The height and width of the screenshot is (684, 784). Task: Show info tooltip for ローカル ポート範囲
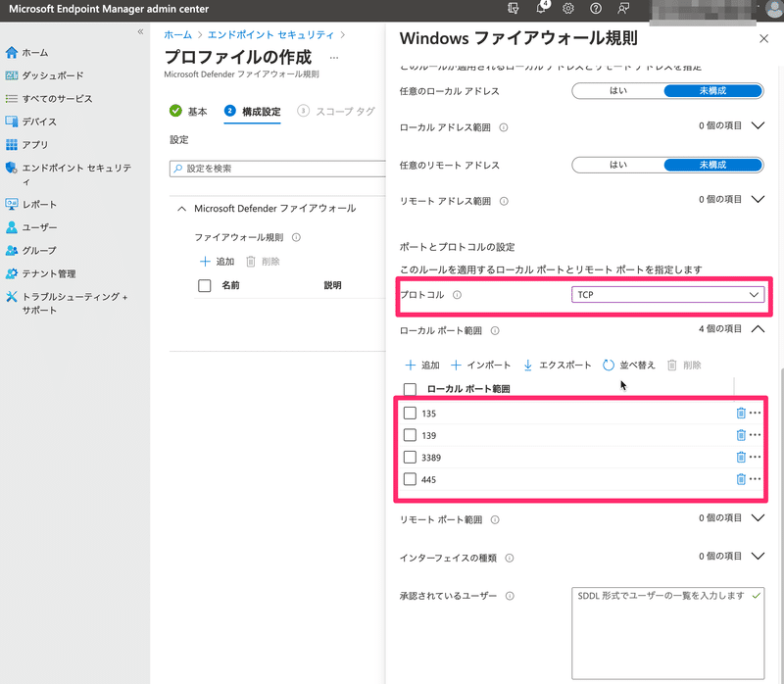click(495, 330)
